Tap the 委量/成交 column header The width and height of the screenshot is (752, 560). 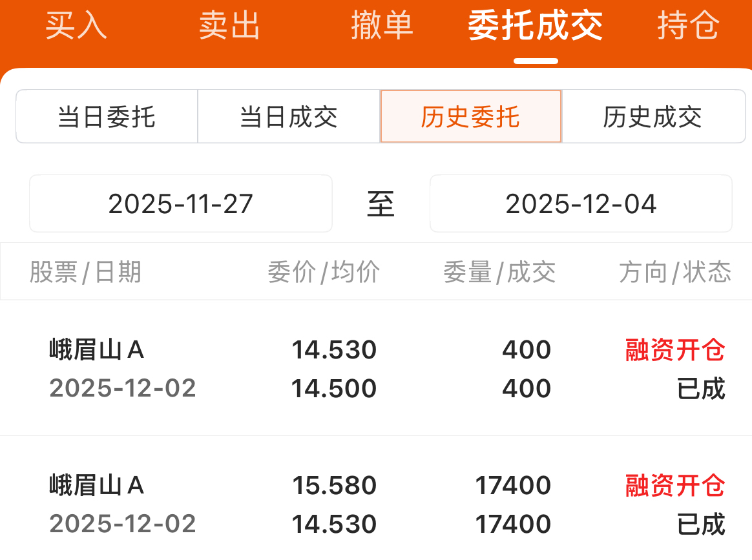pyautogui.click(x=499, y=273)
